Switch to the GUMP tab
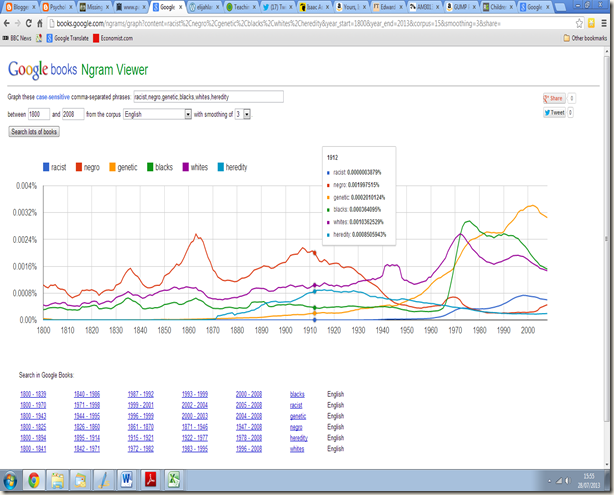Image resolution: width=614 pixels, height=495 pixels. click(x=461, y=7)
